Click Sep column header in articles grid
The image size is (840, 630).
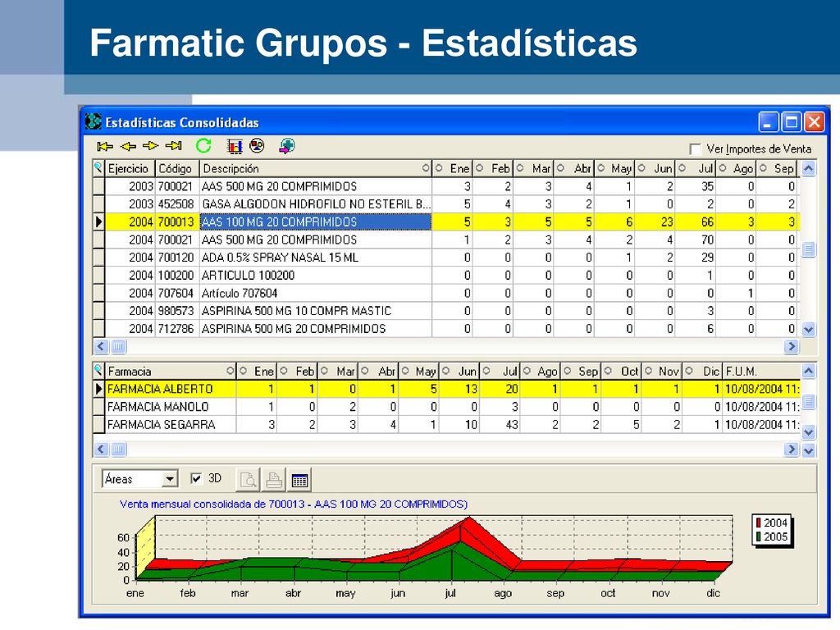click(778, 169)
